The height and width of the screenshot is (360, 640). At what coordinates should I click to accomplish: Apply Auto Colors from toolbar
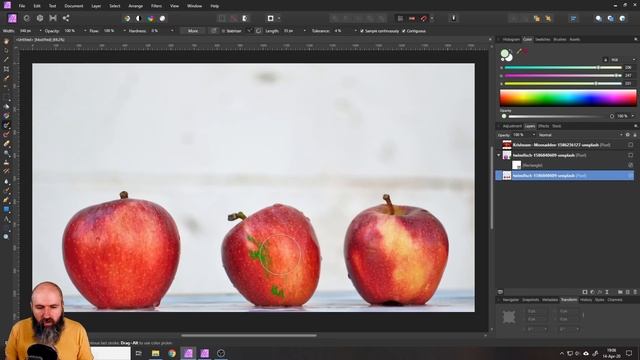(151, 18)
